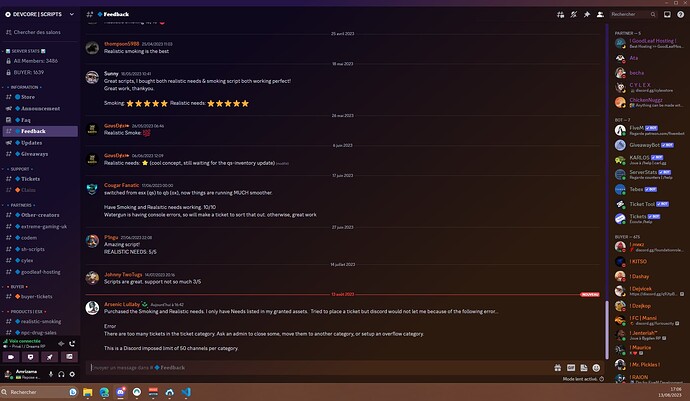Image resolution: width=690 pixels, height=401 pixels.
Task: Open Microsoft Edge from the taskbar
Action: click(x=104, y=392)
